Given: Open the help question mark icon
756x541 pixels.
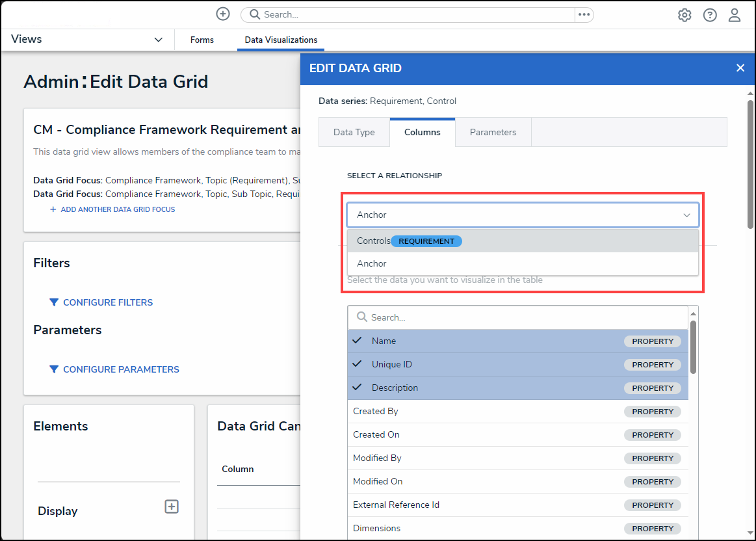Looking at the screenshot, I should (x=710, y=15).
